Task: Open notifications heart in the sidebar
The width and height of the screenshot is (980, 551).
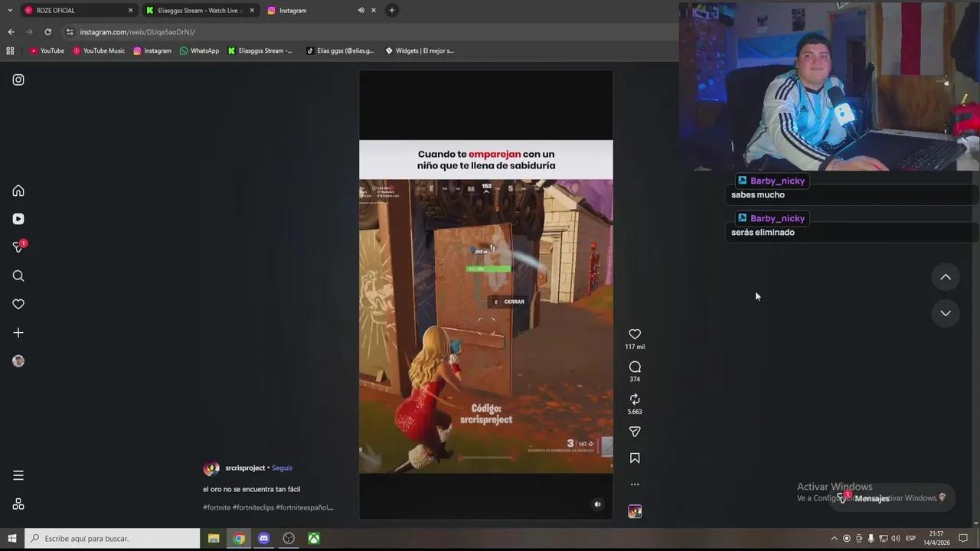Action: [x=18, y=304]
